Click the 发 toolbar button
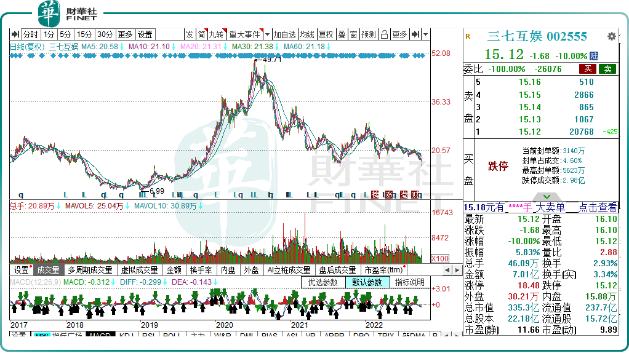 click(x=190, y=34)
